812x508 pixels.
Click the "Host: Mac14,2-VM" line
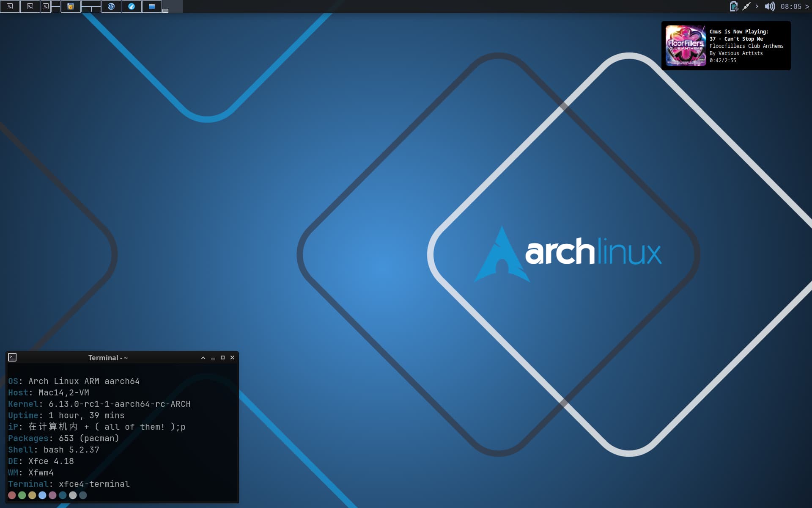click(49, 392)
